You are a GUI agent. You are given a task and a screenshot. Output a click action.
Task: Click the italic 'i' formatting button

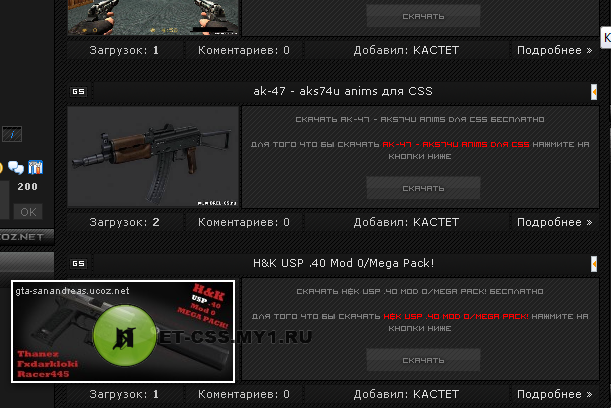pos(12,134)
